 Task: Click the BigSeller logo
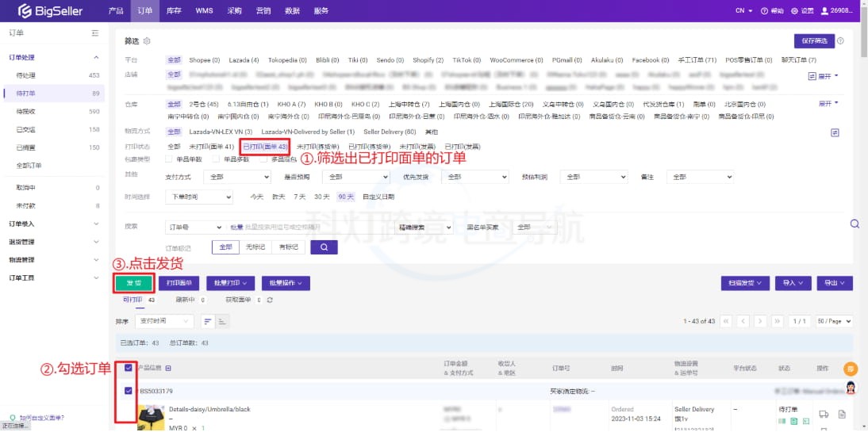(x=49, y=10)
